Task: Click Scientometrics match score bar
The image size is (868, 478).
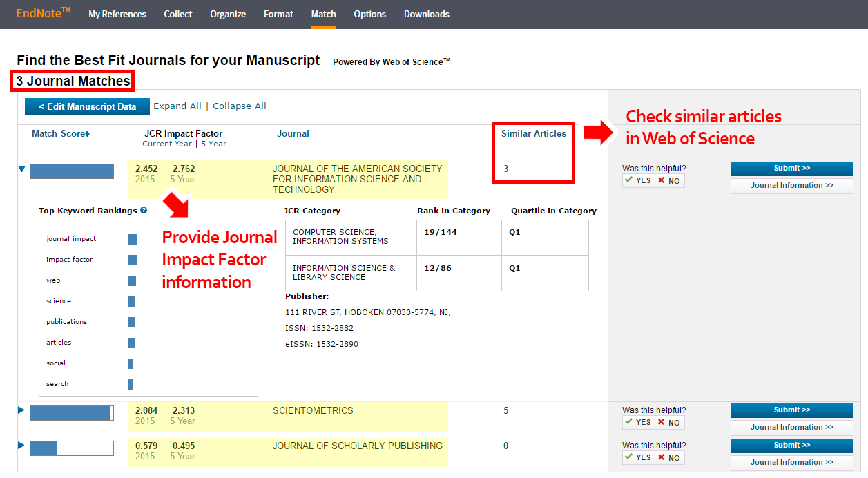Action: [x=72, y=413]
